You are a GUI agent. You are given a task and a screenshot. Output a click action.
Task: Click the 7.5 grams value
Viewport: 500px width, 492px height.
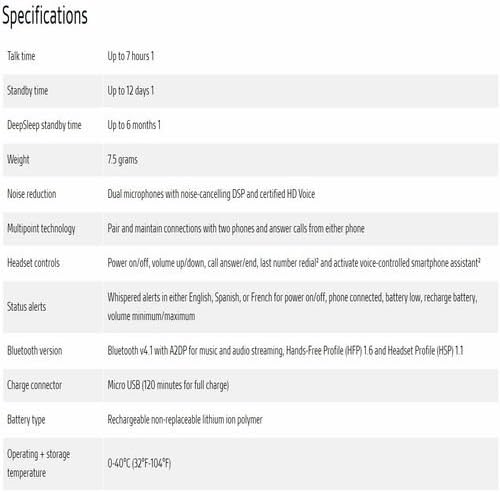click(122, 160)
